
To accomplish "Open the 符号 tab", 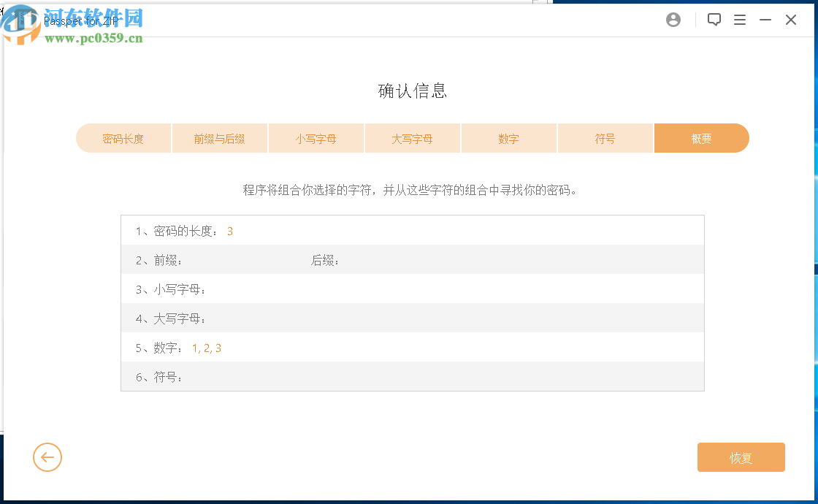I will pyautogui.click(x=605, y=137).
